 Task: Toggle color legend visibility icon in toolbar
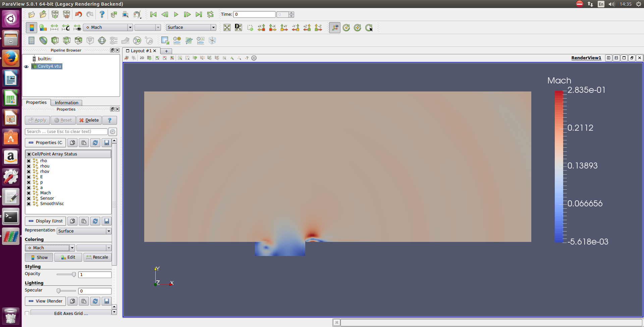coord(32,27)
